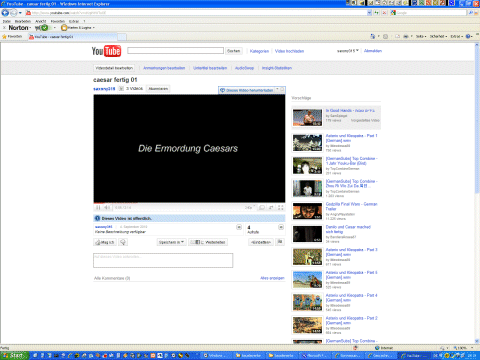The image size is (480, 360).
Task: Open the 'Video hochladen' link
Action: tap(289, 51)
